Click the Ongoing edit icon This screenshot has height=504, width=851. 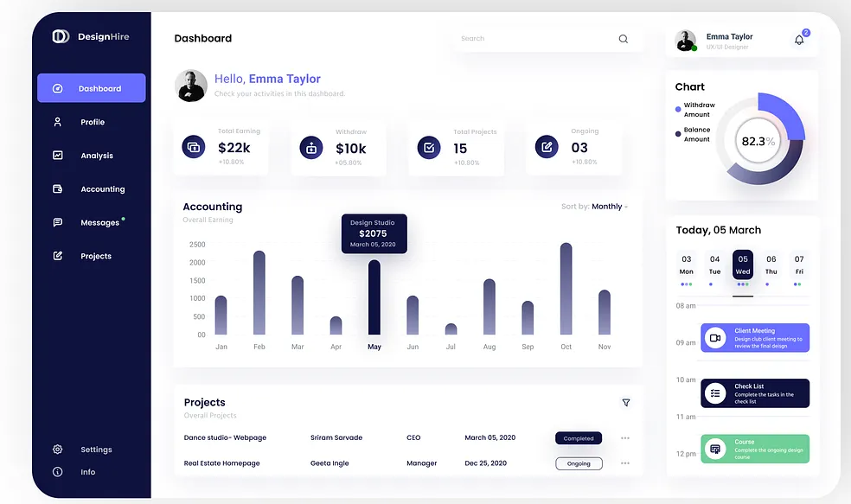547,147
